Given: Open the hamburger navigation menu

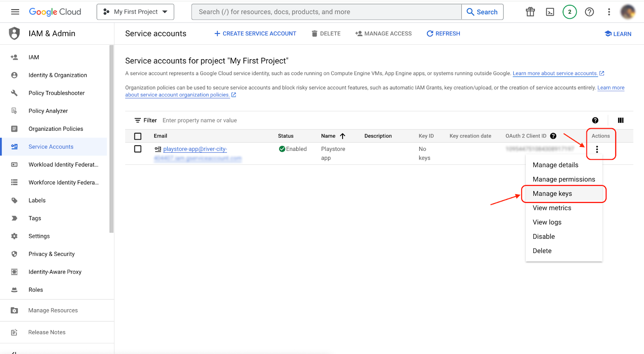Looking at the screenshot, I should coord(15,12).
